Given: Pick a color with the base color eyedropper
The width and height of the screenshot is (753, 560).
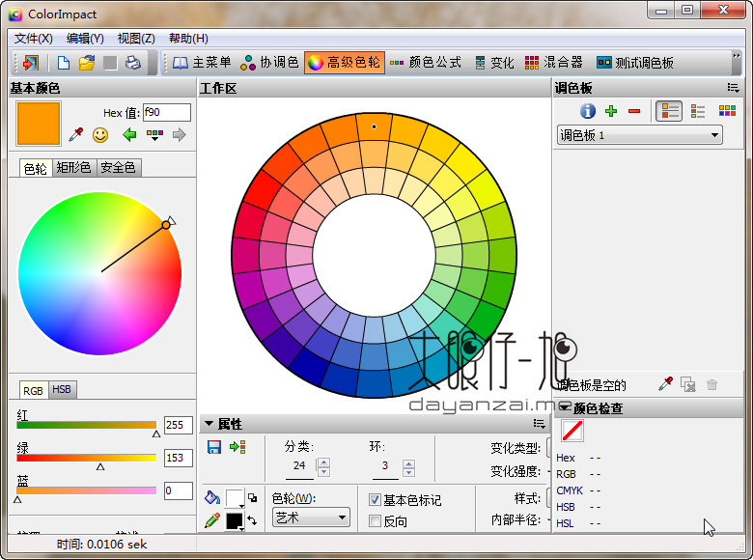Looking at the screenshot, I should [76, 135].
